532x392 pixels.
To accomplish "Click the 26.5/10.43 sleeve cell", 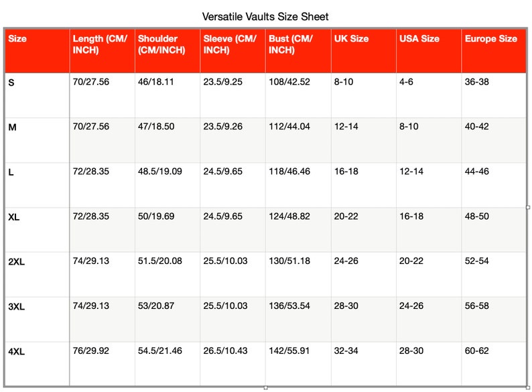I will [232, 364].
